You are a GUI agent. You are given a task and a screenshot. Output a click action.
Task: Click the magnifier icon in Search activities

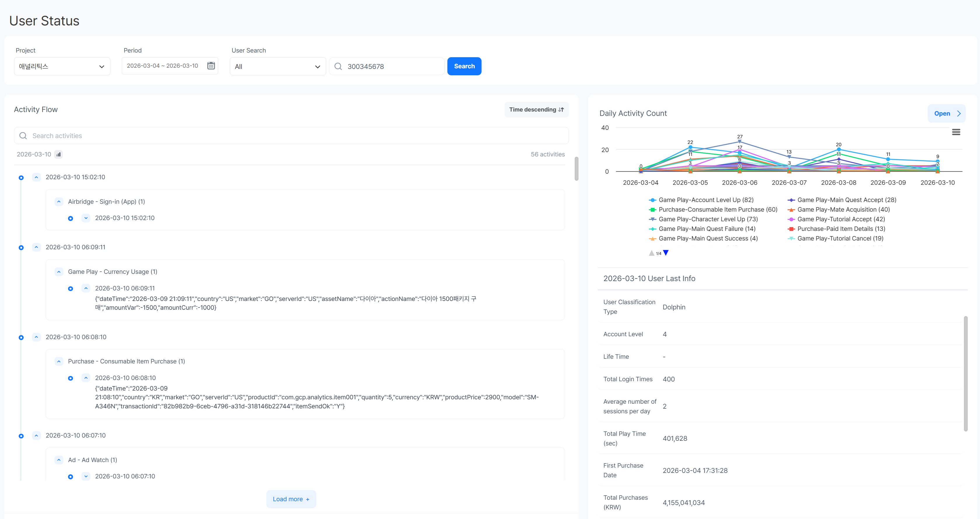pyautogui.click(x=23, y=136)
